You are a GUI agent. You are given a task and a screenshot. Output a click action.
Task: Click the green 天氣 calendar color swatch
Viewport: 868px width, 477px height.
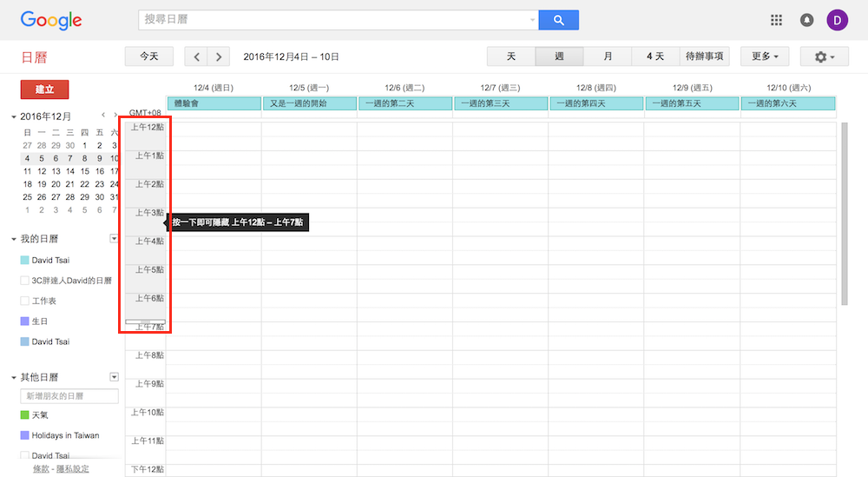click(x=25, y=415)
